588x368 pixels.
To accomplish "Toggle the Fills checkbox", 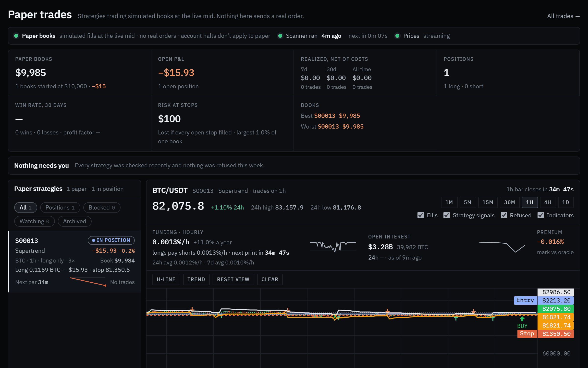I will tap(421, 215).
